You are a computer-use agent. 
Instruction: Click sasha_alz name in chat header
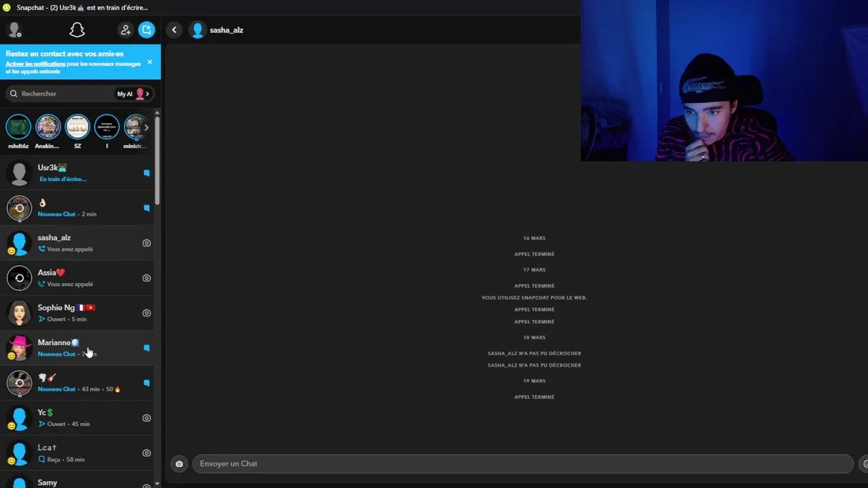226,30
